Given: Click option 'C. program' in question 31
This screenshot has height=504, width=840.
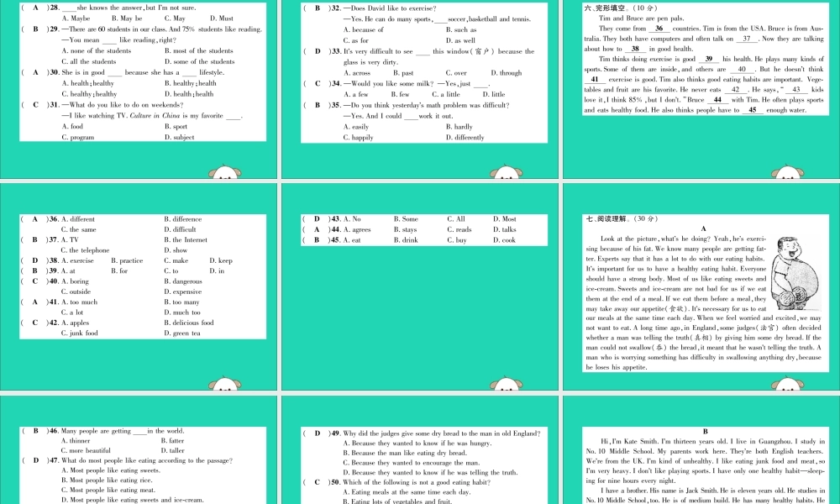Looking at the screenshot, I should pos(77,137).
